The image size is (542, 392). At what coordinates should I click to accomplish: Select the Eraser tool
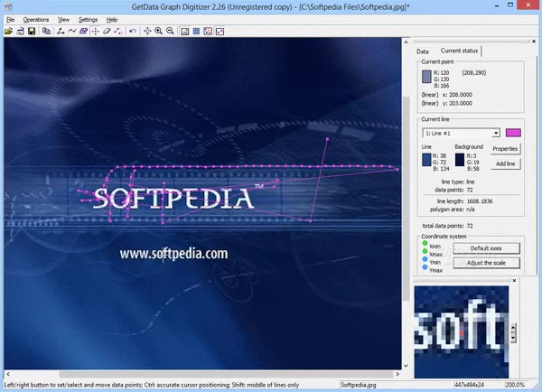(107, 31)
